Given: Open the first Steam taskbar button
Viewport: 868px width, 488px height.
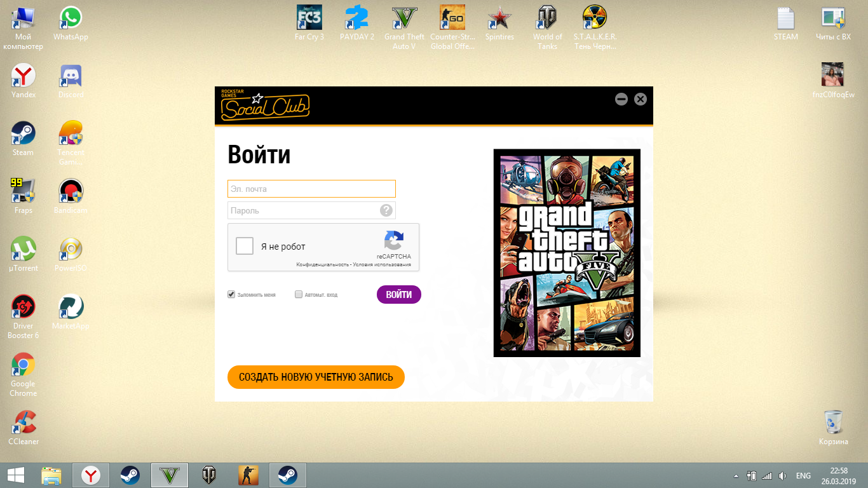Looking at the screenshot, I should 130,475.
